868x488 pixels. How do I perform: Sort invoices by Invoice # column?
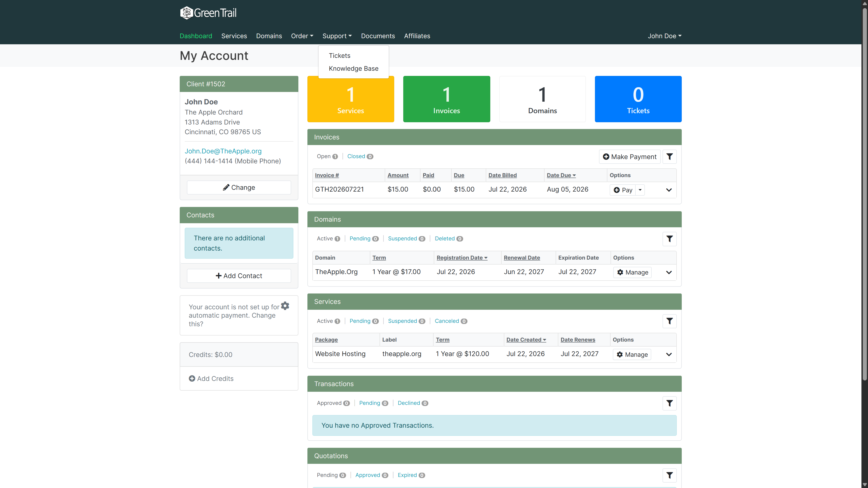click(x=327, y=175)
